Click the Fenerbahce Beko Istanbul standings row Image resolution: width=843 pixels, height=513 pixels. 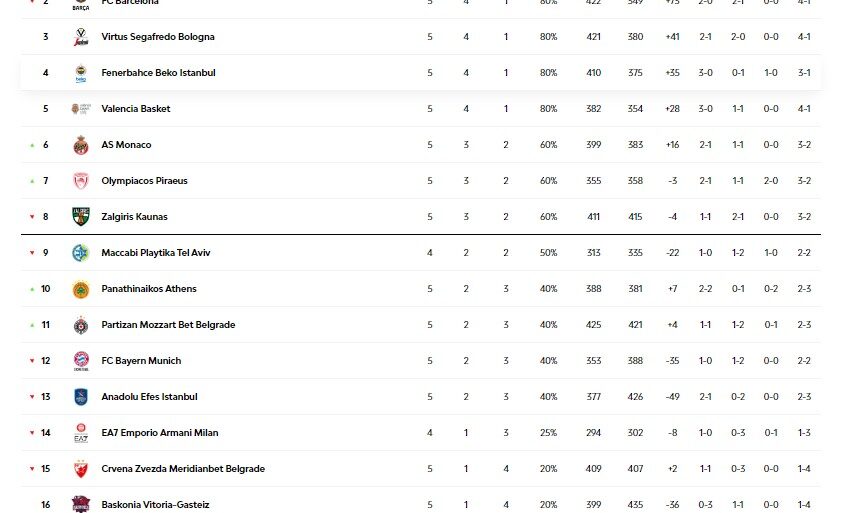[420, 73]
